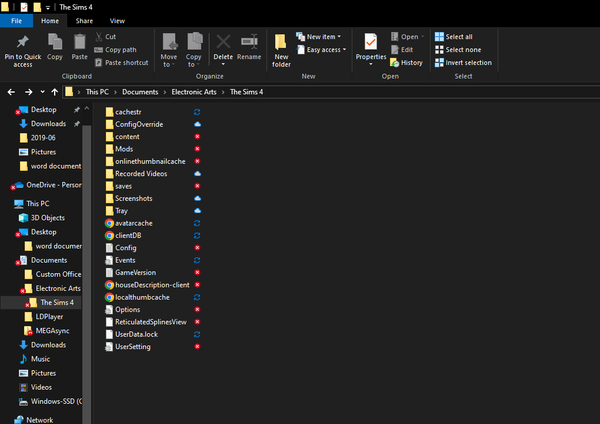Click the Delete red X icon

223,42
